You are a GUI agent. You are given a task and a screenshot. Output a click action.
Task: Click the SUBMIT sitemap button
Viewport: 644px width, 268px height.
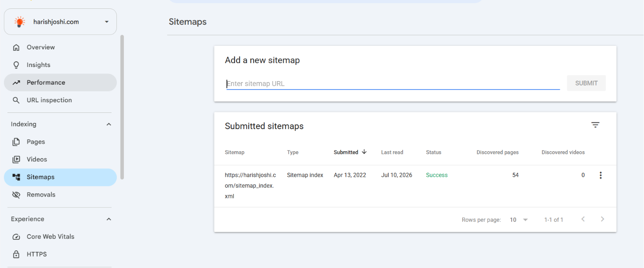(586, 83)
